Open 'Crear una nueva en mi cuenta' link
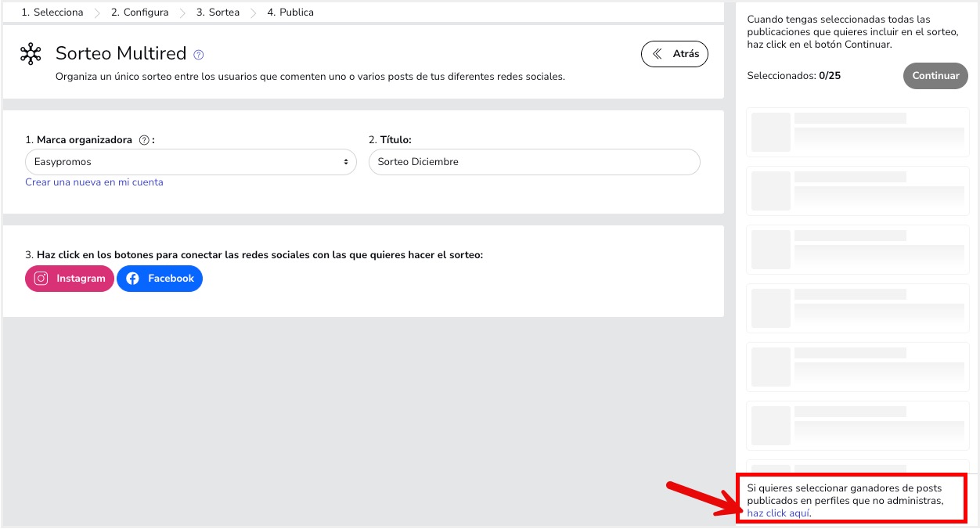980x529 pixels. (x=94, y=182)
